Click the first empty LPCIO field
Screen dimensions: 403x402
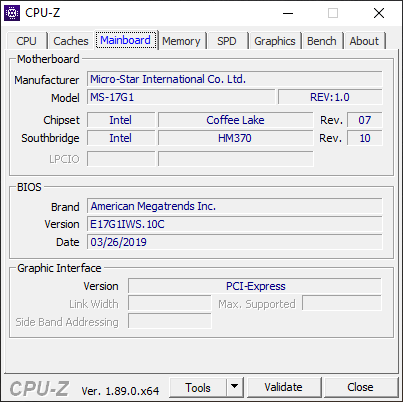tap(121, 159)
